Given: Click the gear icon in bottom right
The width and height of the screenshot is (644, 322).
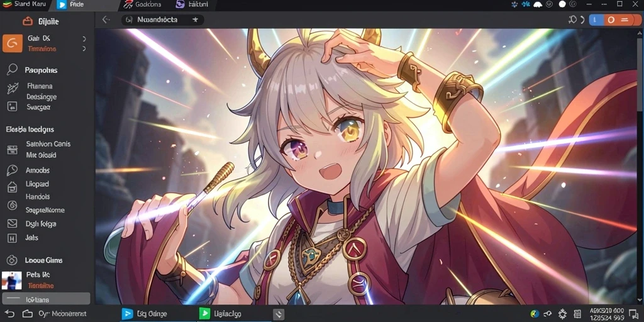Looking at the screenshot, I should click(x=562, y=314).
